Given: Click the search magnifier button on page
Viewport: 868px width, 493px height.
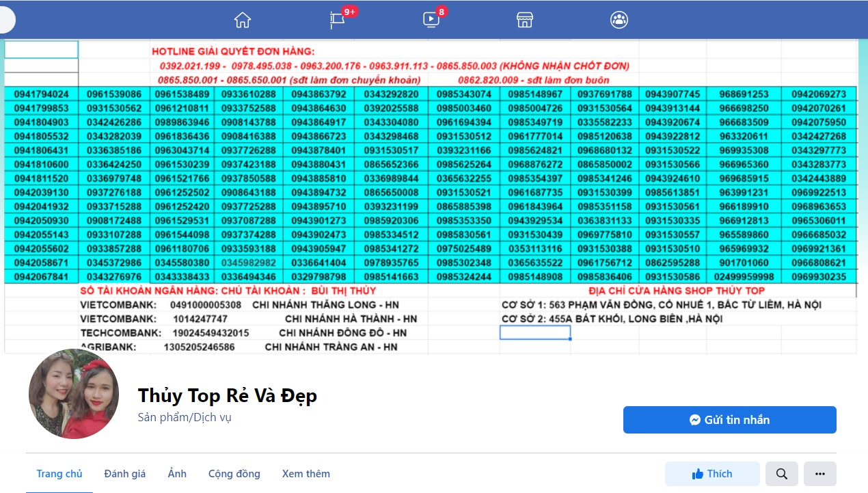Looking at the screenshot, I should tap(782, 474).
